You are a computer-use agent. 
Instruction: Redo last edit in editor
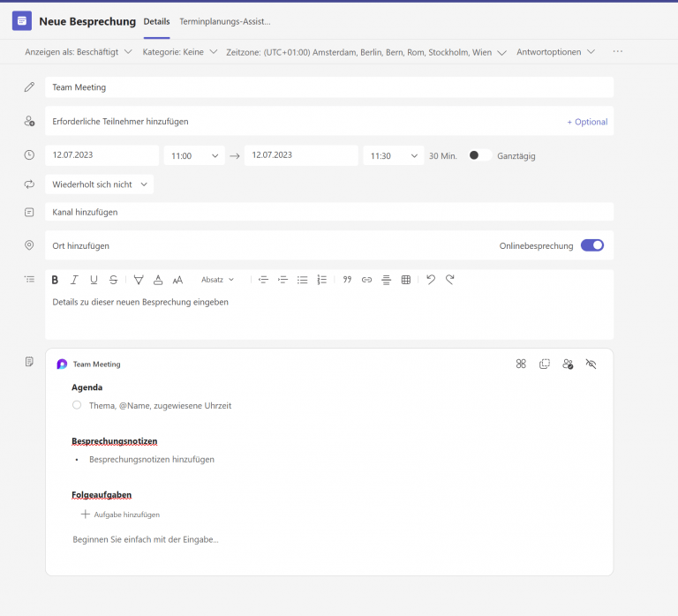click(450, 280)
